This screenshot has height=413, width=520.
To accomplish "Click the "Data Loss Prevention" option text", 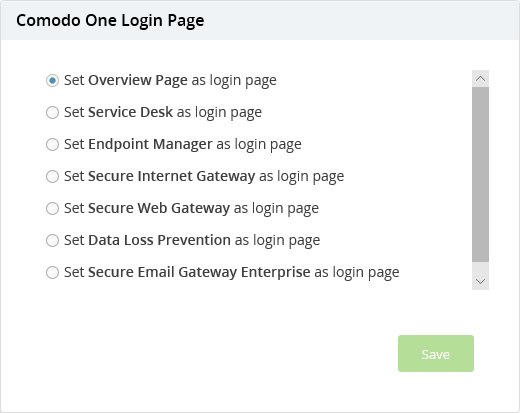I will pos(159,240).
